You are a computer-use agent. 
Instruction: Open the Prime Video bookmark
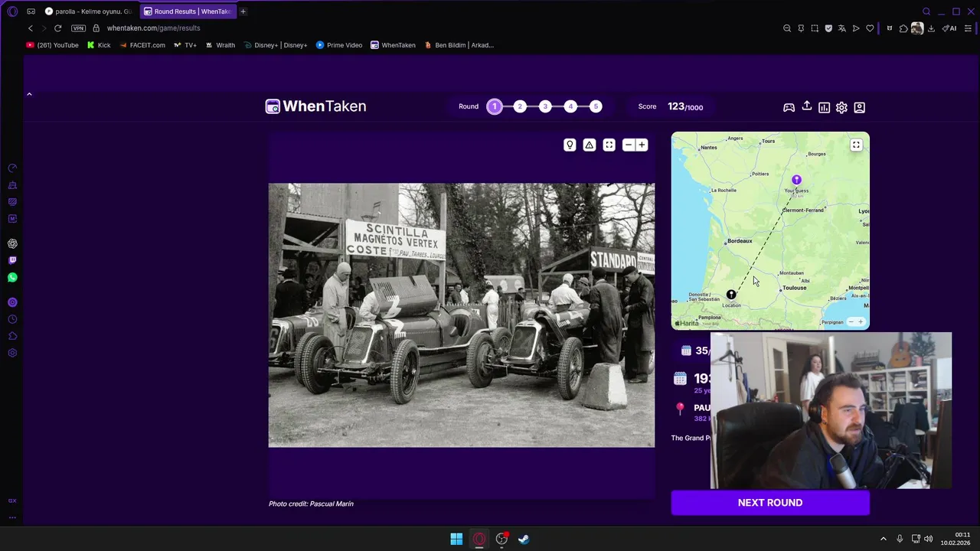[x=339, y=45]
